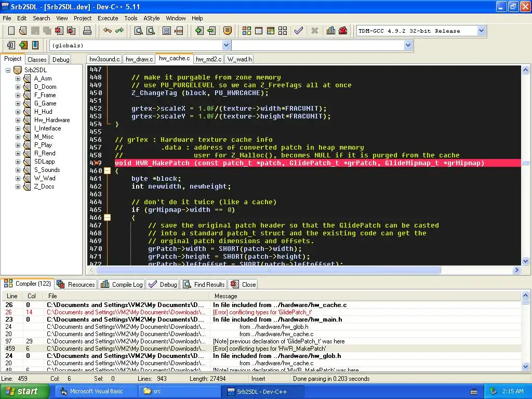Click the Stop Execution gray X icon
Image resolution: width=532 pixels, height=399 pixels.
pos(315,31)
